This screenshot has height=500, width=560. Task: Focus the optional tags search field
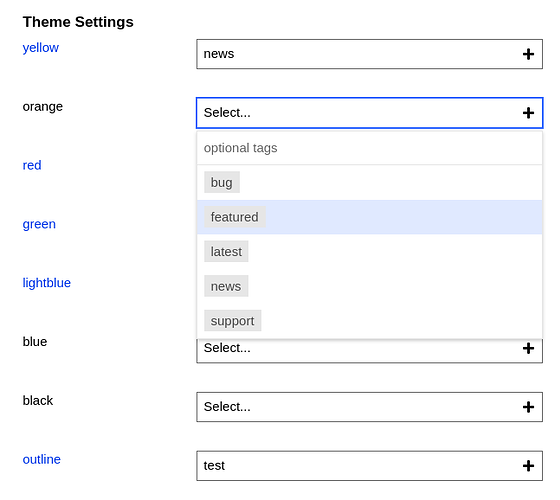[x=369, y=148]
